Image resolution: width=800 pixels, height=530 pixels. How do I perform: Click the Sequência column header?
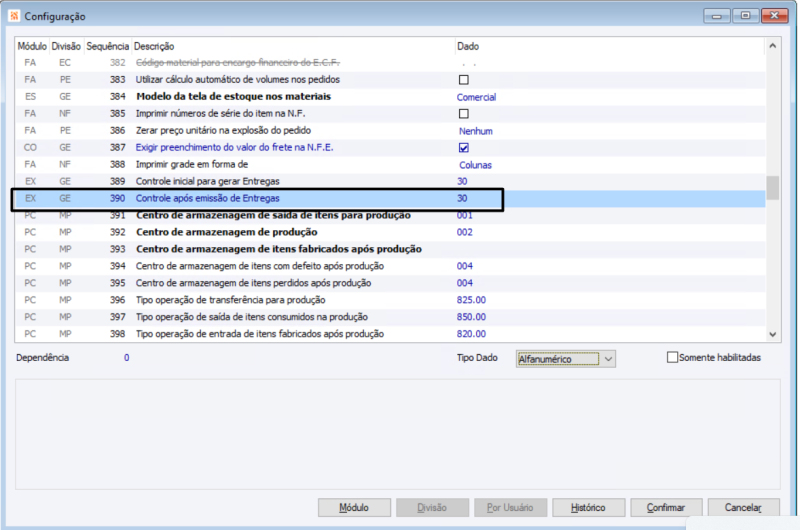[x=107, y=46]
